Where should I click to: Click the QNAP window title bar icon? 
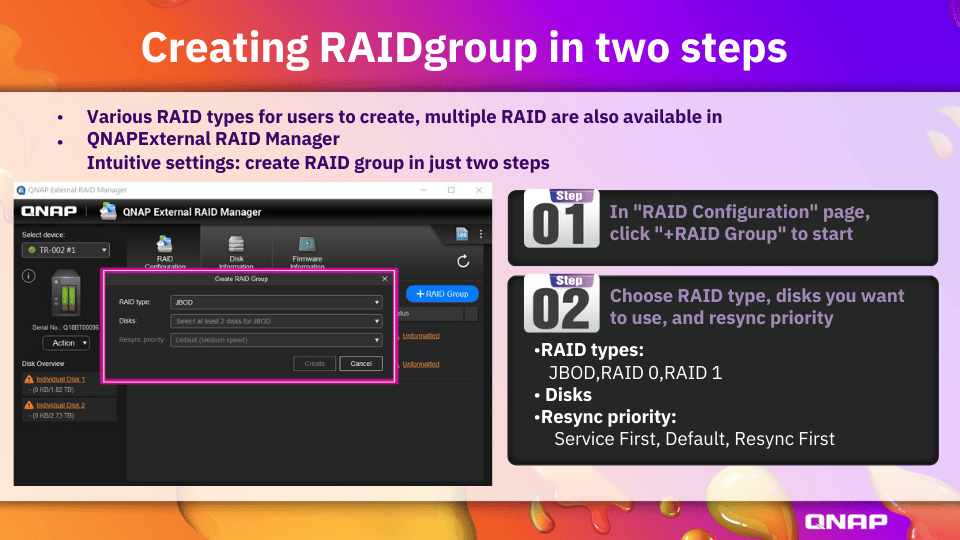tap(21, 190)
